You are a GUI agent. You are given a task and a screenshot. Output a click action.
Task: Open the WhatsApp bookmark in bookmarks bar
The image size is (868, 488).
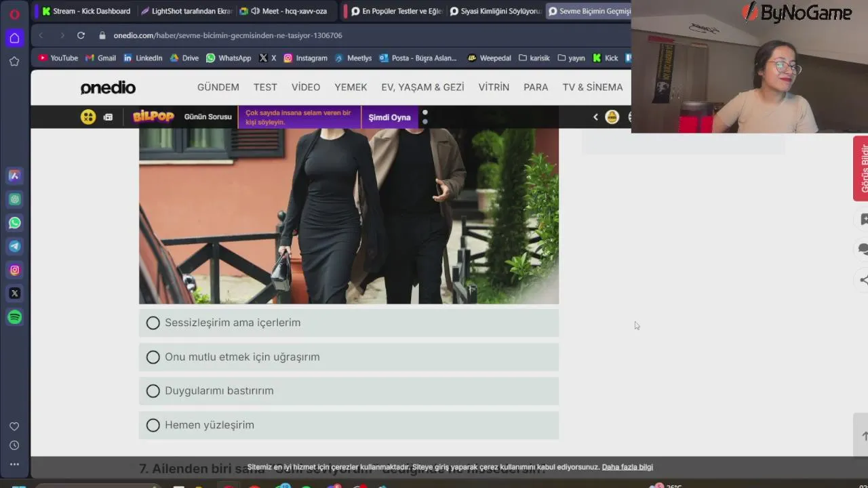pos(229,58)
